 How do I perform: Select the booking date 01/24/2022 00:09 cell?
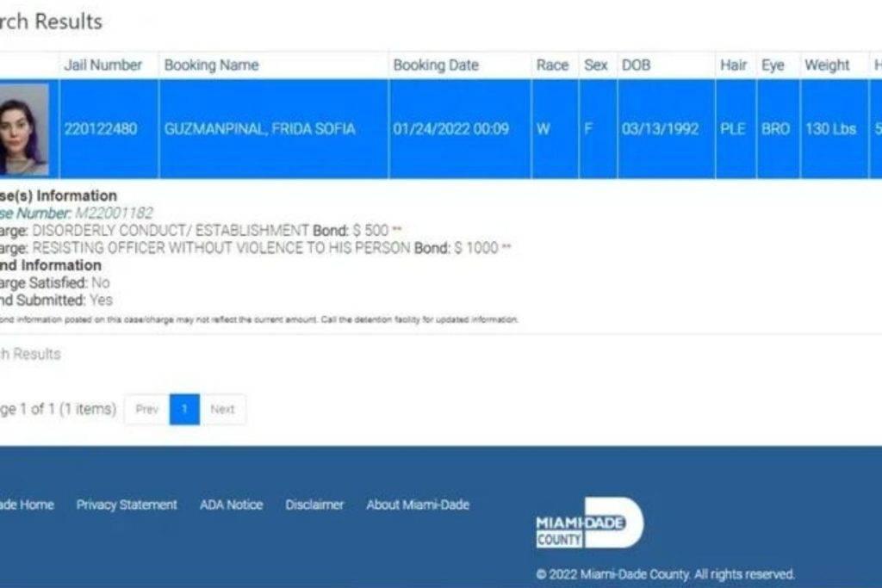450,129
